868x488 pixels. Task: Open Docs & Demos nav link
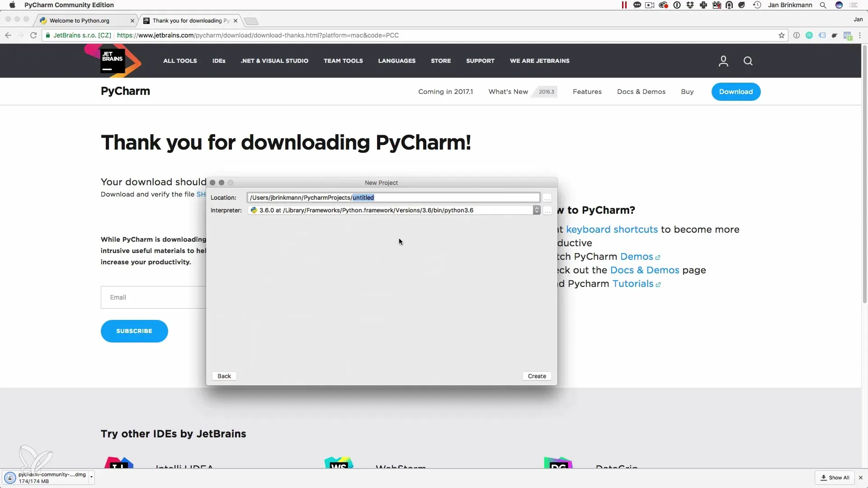click(x=641, y=92)
